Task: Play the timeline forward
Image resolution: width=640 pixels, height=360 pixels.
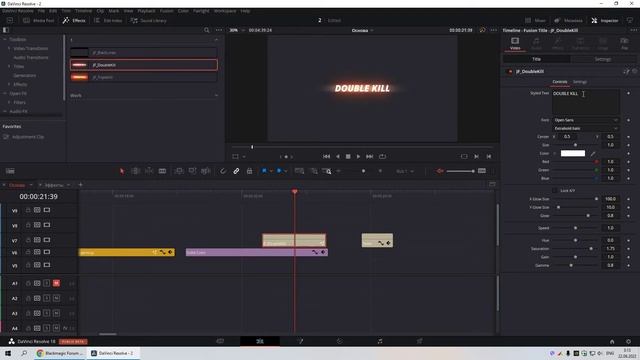Action: pyautogui.click(x=358, y=156)
